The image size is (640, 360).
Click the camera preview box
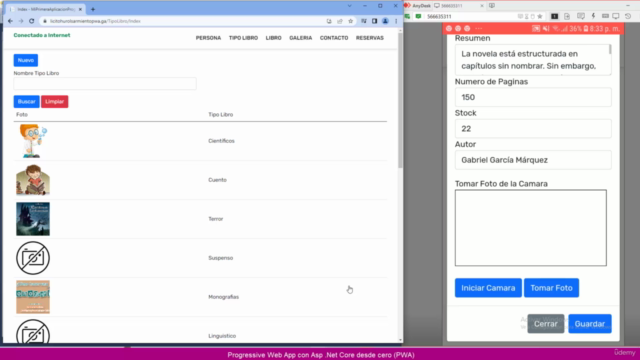pos(531,228)
